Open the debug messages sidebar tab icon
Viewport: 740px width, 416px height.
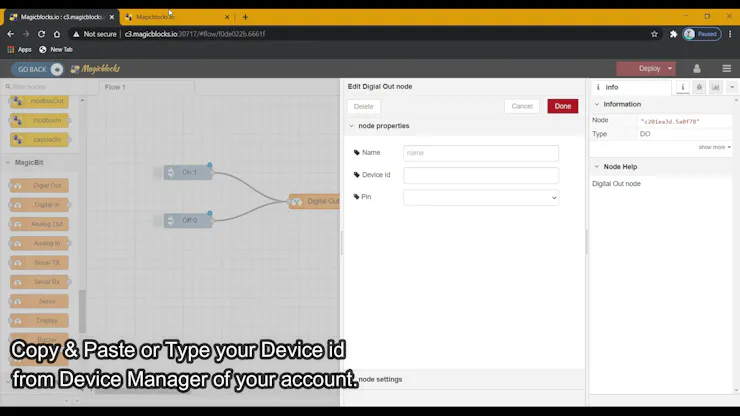click(699, 87)
